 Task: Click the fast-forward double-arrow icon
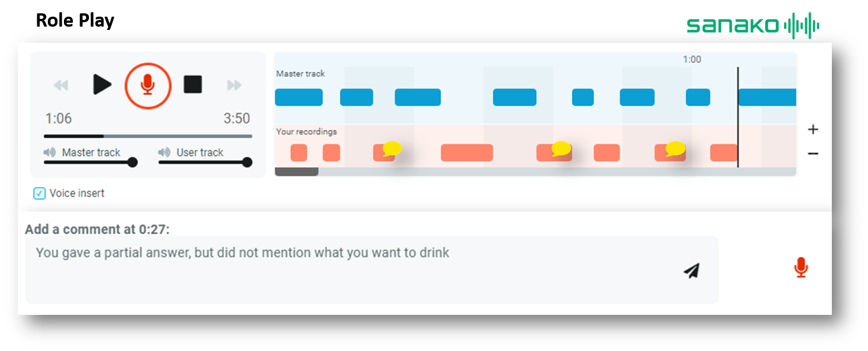235,85
